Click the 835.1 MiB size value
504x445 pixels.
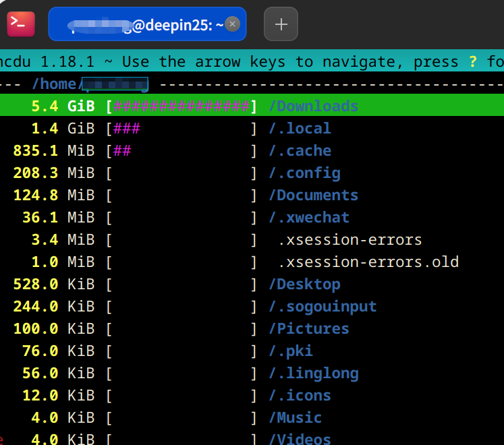(54, 150)
